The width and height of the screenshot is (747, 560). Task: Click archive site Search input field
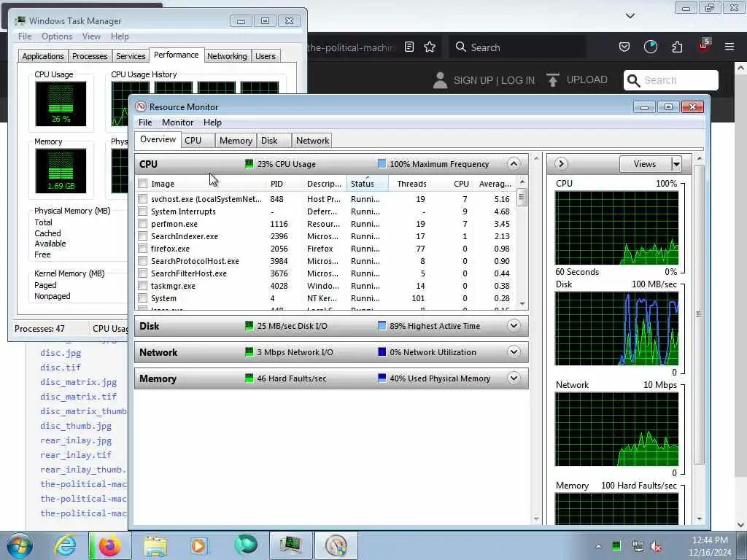point(671,80)
